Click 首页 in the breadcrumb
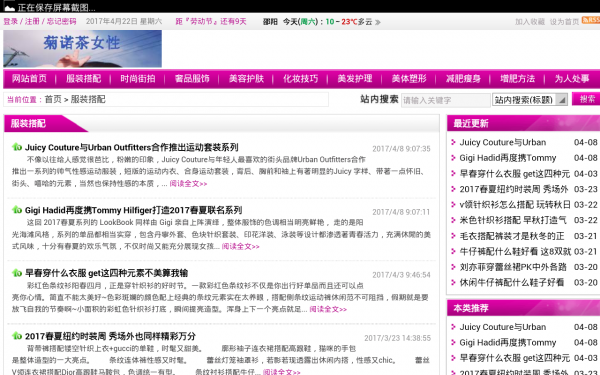Screen dimensions: 600x375 [53, 99]
